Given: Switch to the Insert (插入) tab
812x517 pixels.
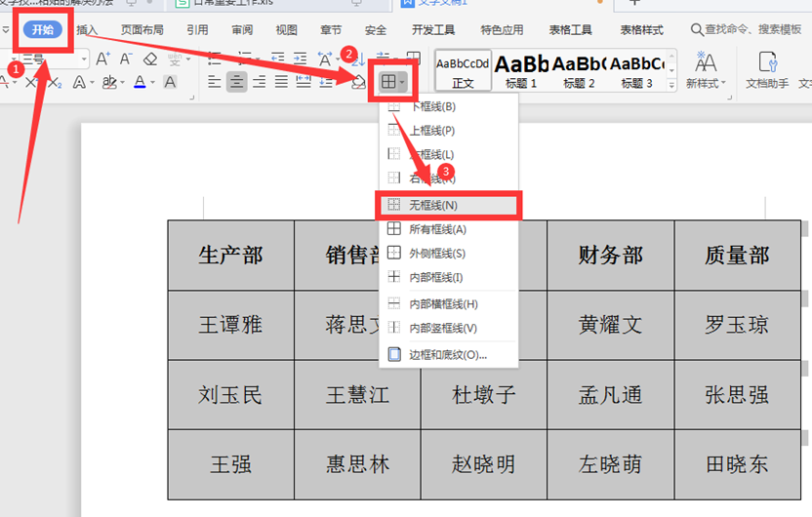Looking at the screenshot, I should coord(87,29).
